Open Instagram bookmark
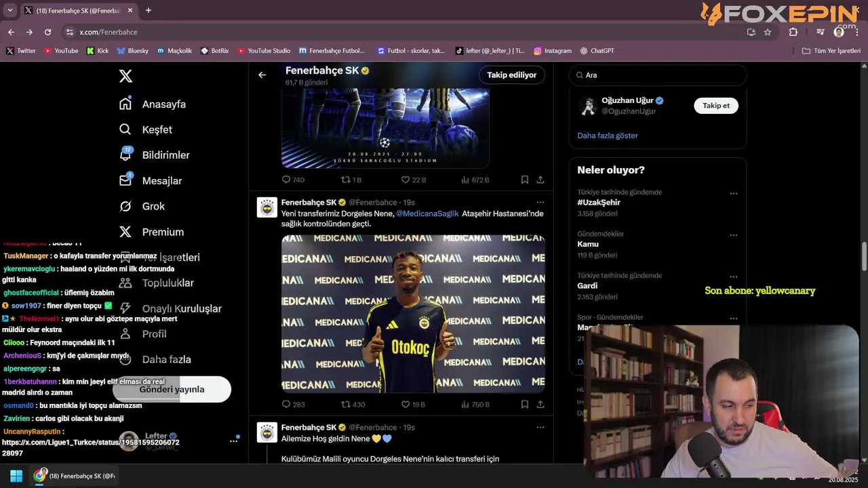The width and height of the screenshot is (868, 488). tap(553, 51)
